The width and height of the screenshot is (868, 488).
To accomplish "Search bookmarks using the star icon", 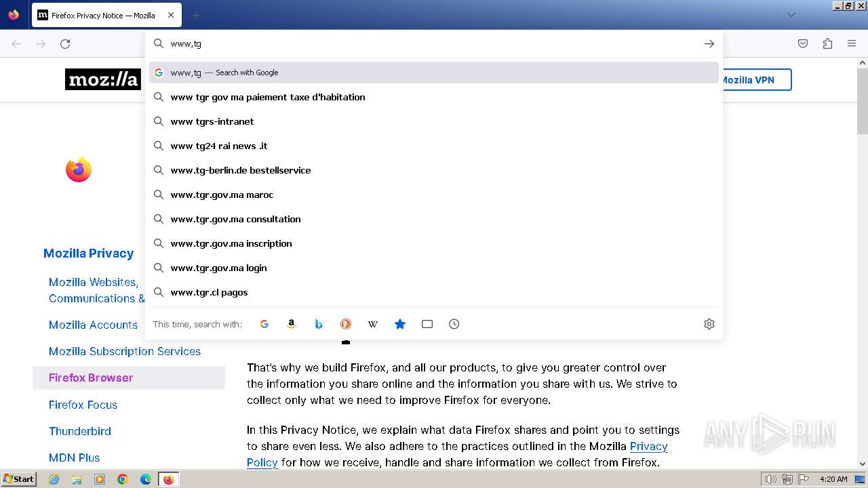I will [x=400, y=324].
